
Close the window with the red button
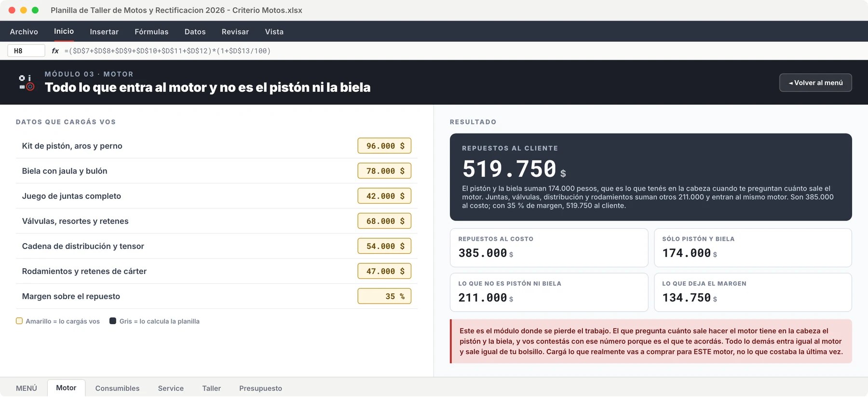[12, 10]
